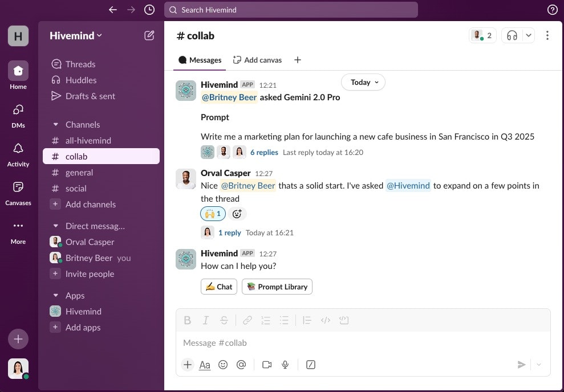Toggle code block formatting

[x=344, y=320]
